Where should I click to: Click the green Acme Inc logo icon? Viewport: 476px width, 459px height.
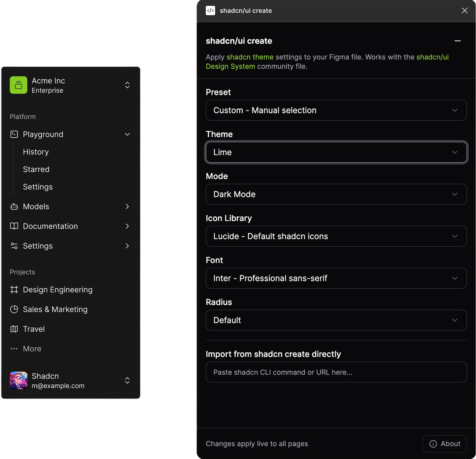click(18, 85)
